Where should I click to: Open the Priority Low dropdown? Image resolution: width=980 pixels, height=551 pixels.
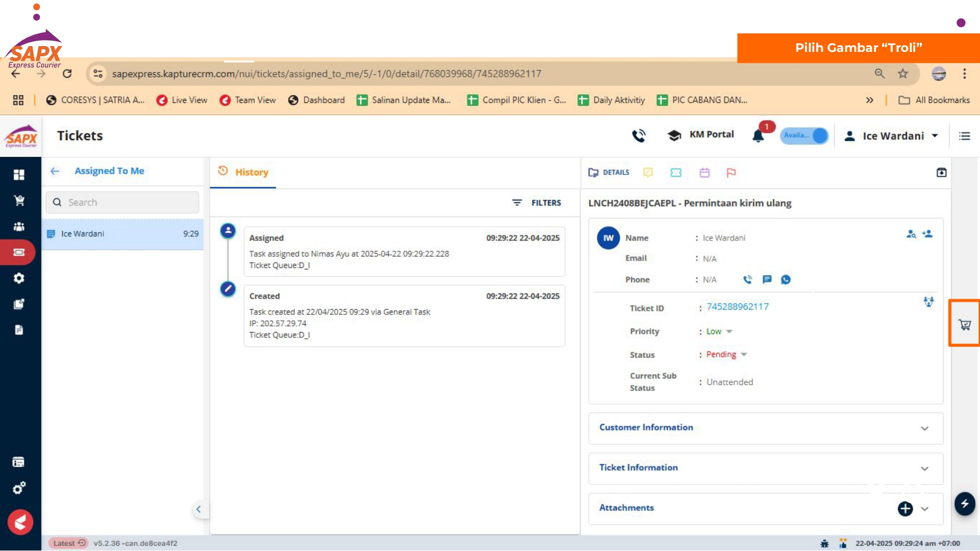pyautogui.click(x=719, y=332)
